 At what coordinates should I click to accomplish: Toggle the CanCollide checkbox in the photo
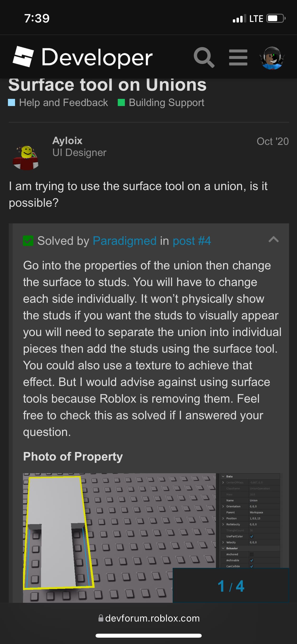pos(252,566)
